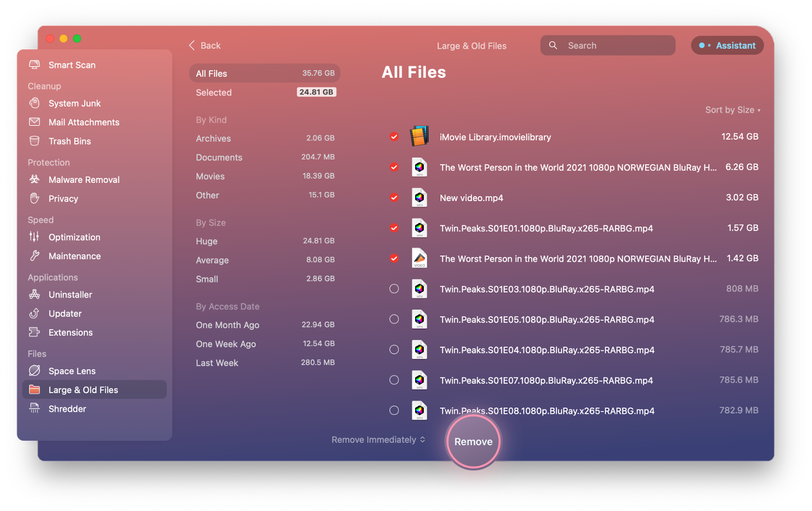812x511 pixels.
Task: Select Twin.Peaks.S01E08 checkbox
Action: coord(394,410)
